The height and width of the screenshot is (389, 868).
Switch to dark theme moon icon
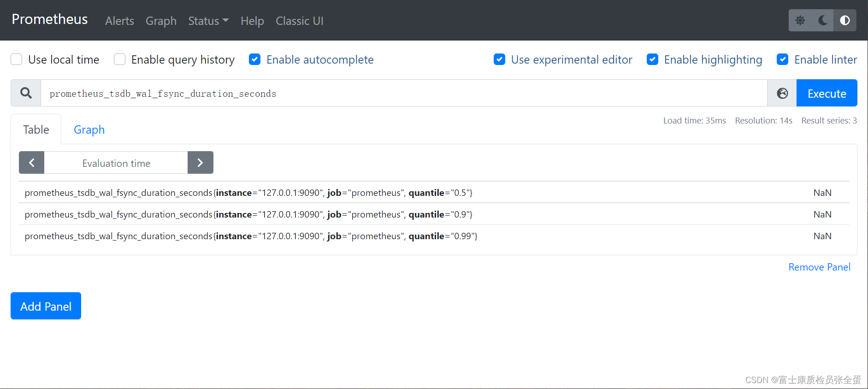click(x=822, y=20)
